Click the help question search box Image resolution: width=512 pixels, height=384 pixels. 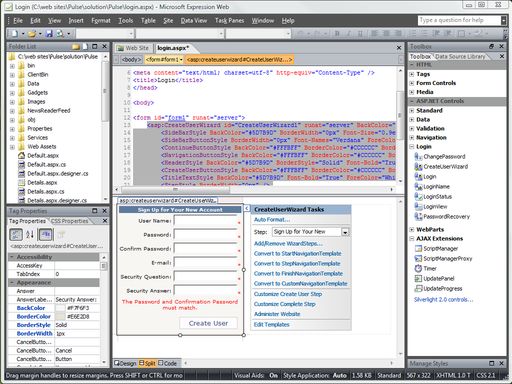pyautogui.click(x=459, y=20)
